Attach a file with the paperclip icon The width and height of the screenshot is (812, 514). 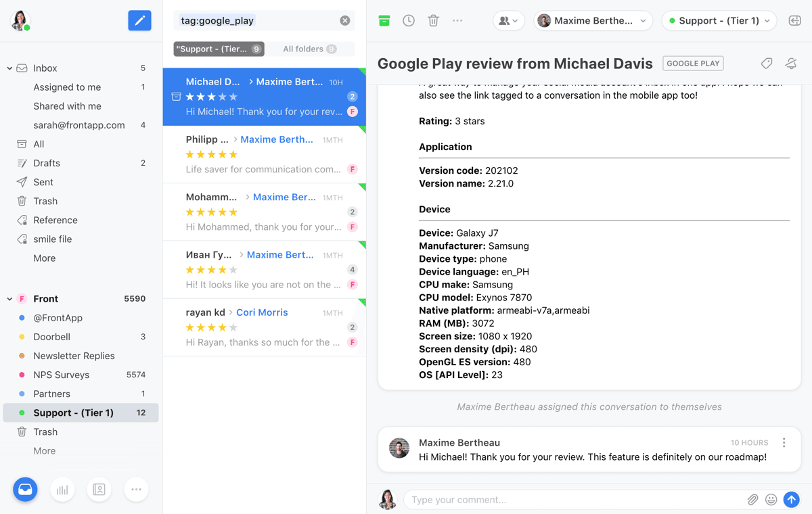752,500
